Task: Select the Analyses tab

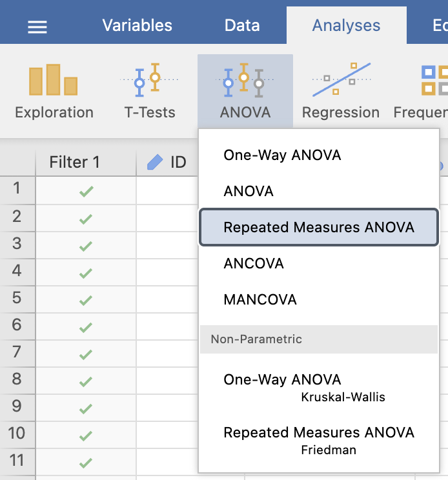Action: (x=347, y=25)
